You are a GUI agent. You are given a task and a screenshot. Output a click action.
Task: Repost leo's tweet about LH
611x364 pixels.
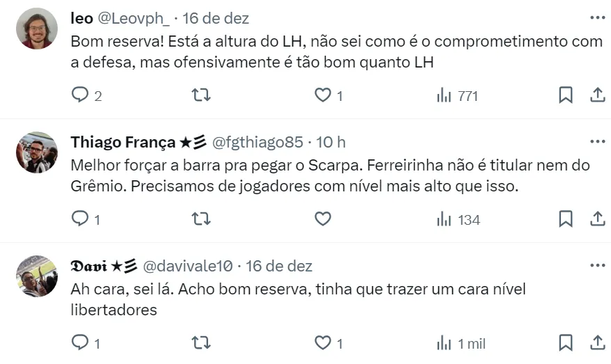point(200,95)
